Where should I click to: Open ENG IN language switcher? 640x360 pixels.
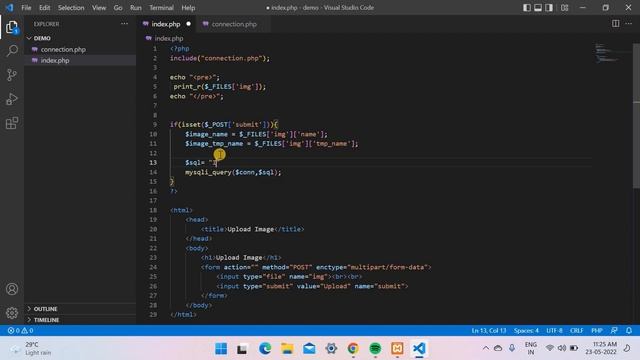coord(531,348)
